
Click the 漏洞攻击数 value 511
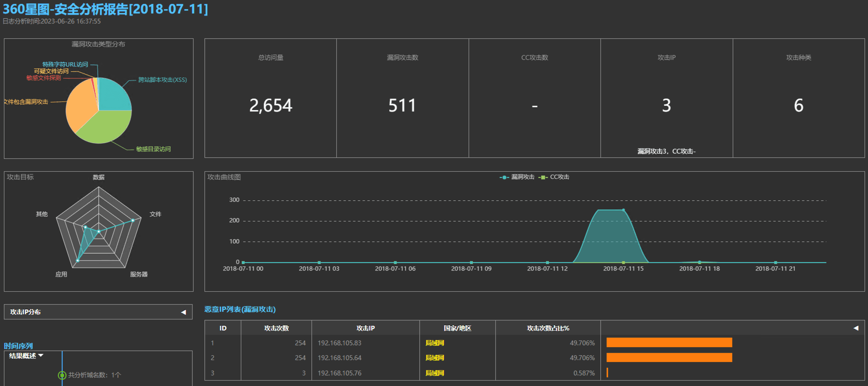click(x=402, y=106)
